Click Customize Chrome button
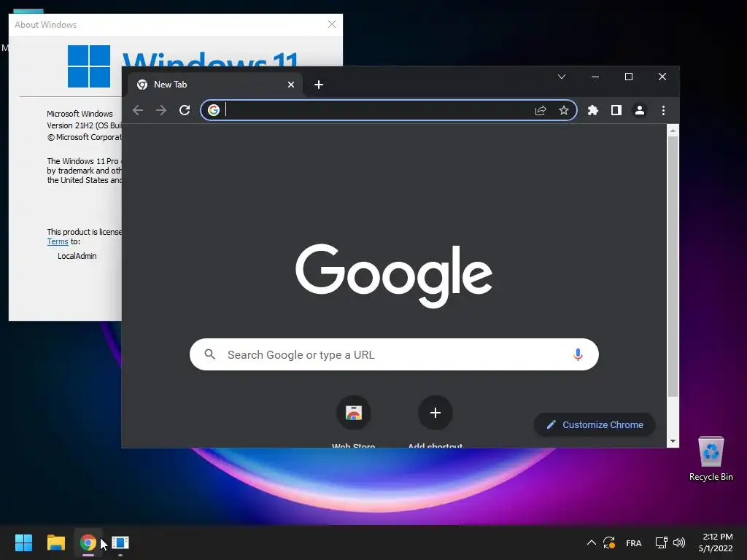 coord(595,425)
